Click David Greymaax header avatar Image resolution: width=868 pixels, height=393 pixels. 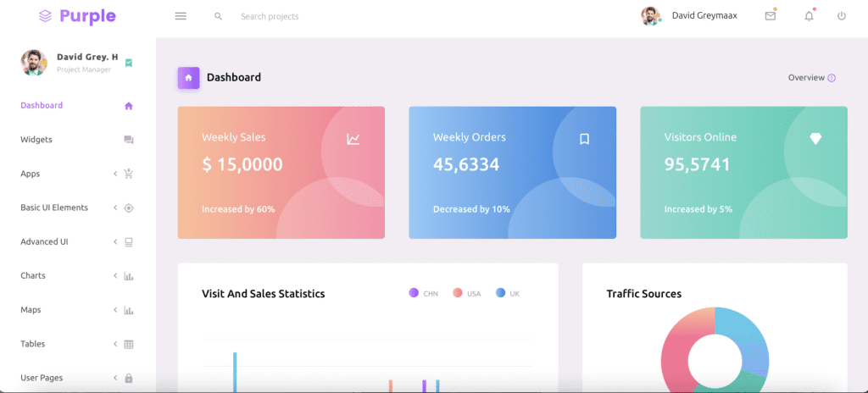pos(650,16)
